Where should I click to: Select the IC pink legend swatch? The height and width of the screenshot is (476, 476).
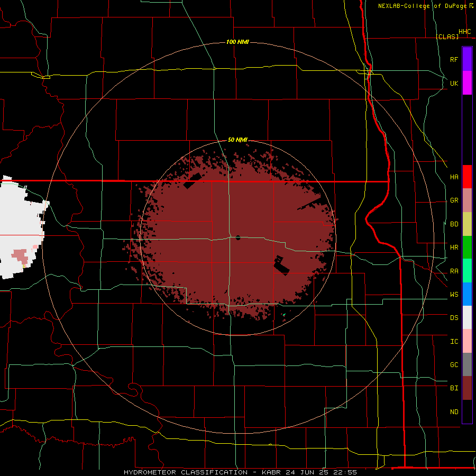tap(467, 341)
